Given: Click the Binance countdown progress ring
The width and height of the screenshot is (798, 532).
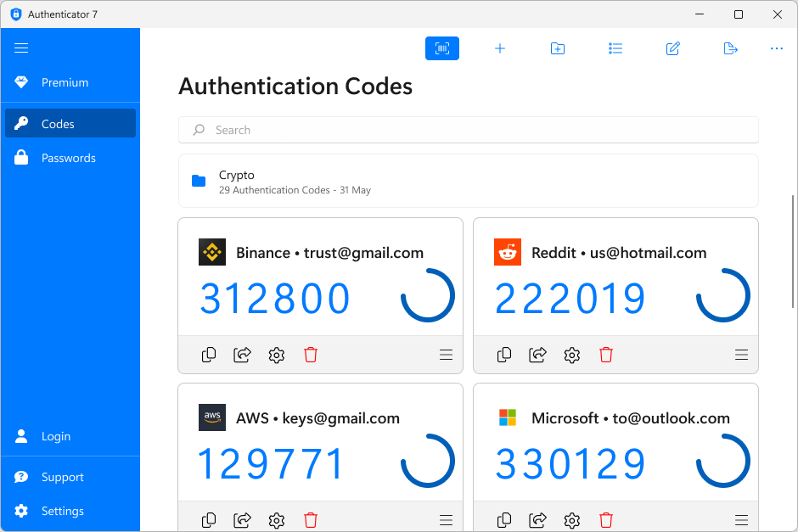Looking at the screenshot, I should [x=428, y=295].
